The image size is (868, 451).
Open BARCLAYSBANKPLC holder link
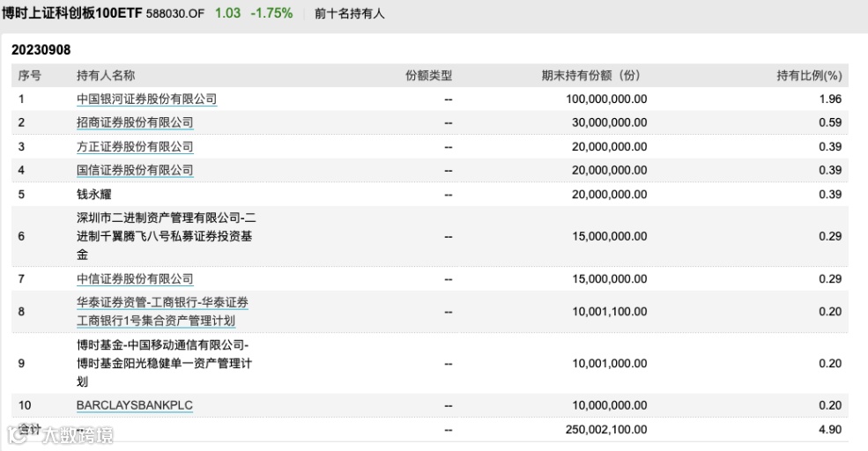click(135, 405)
